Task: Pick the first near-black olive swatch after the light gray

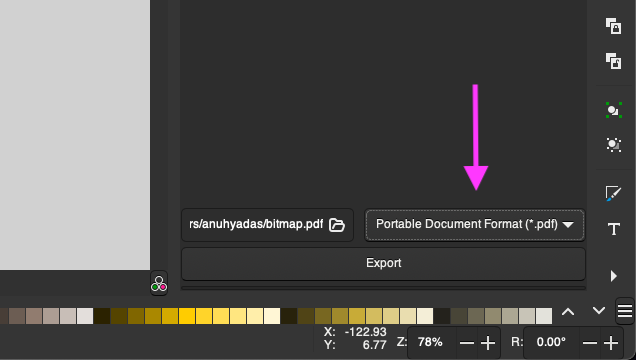Action: tap(102, 316)
